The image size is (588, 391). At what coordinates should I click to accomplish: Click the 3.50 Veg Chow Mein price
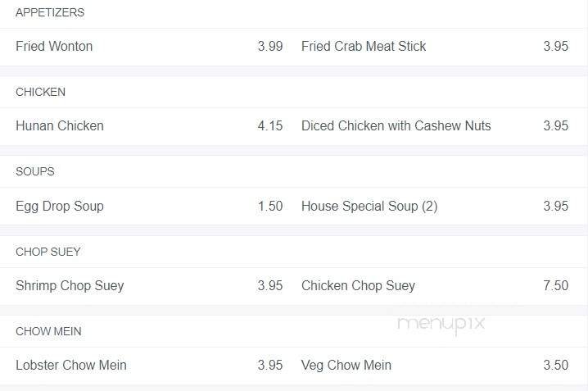tap(555, 366)
